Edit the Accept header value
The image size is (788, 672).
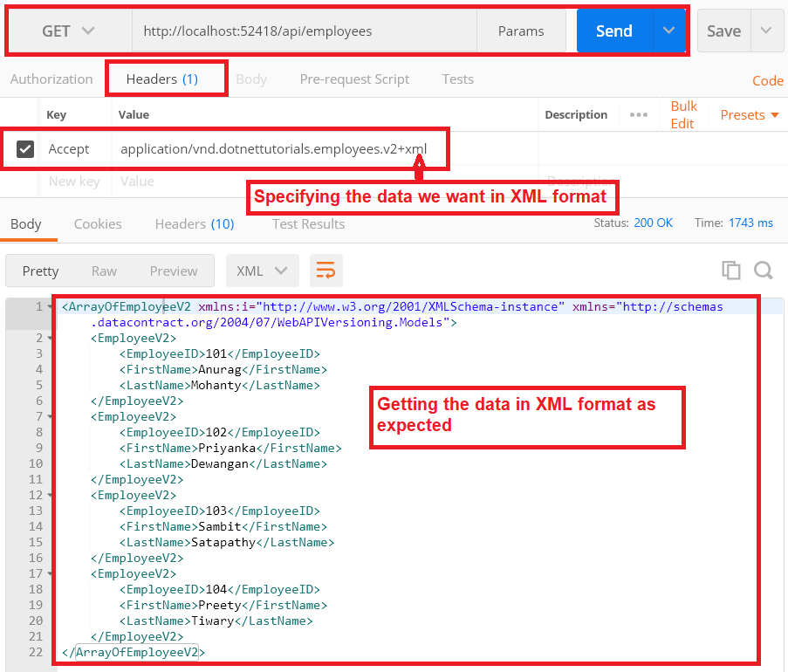pyautogui.click(x=274, y=149)
